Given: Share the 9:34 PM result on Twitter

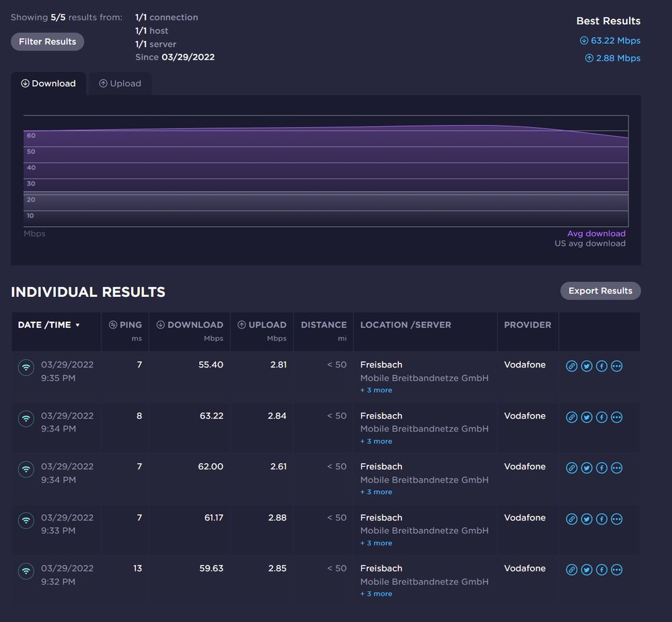Looking at the screenshot, I should click(x=587, y=417).
